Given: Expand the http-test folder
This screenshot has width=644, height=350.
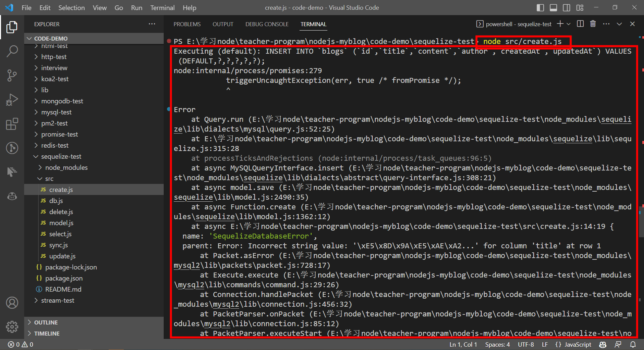Looking at the screenshot, I should point(94,57).
